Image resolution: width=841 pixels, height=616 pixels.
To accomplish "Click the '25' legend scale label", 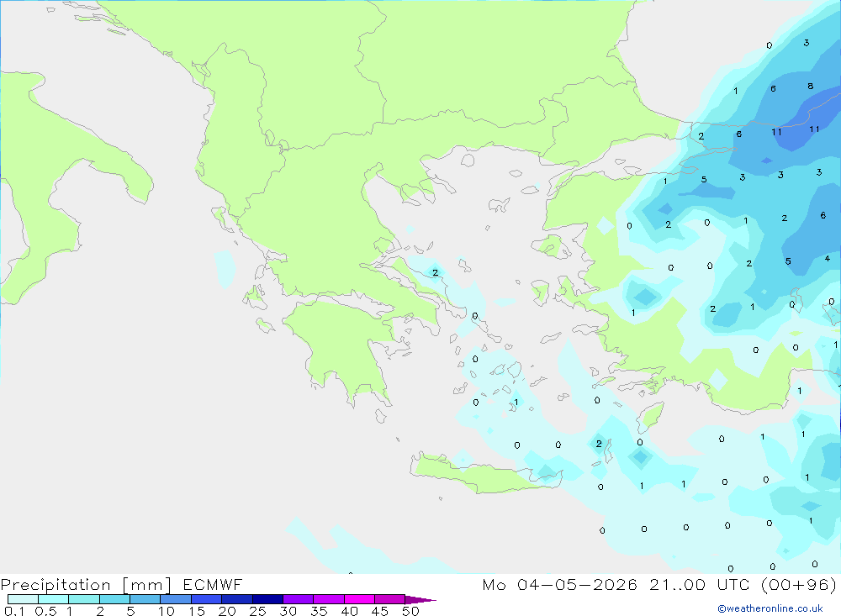I will [x=258, y=611].
